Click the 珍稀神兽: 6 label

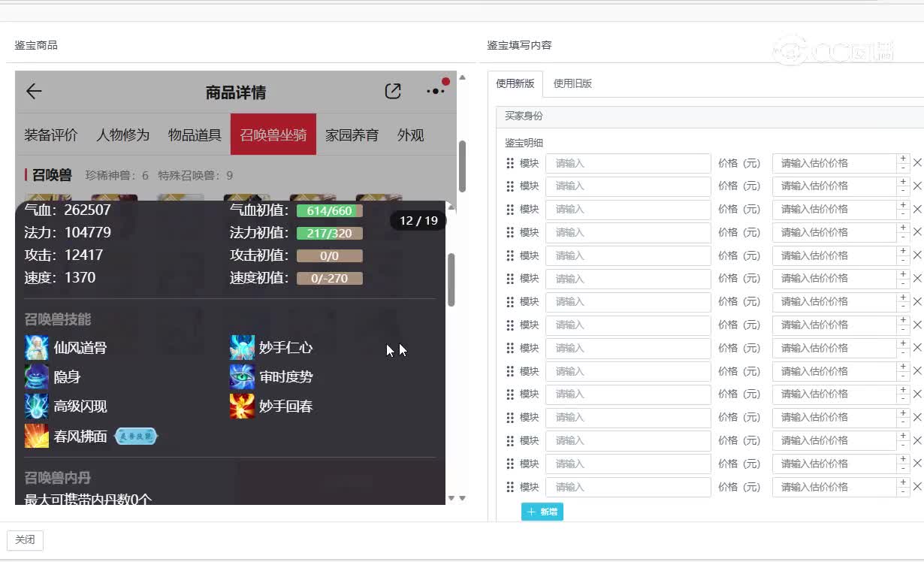click(117, 175)
